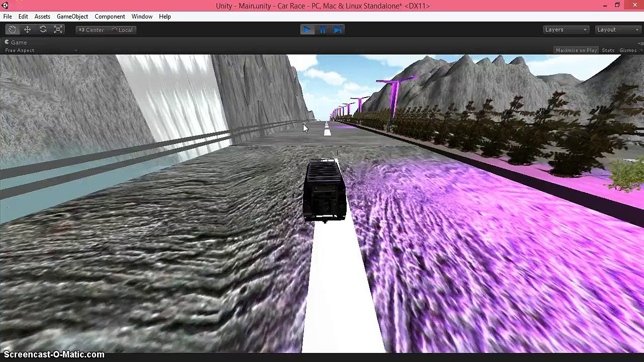Select the Game view tab

pos(16,42)
